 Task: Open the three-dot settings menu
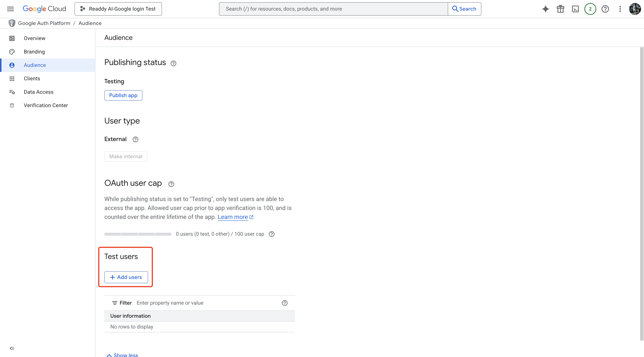[x=620, y=9]
